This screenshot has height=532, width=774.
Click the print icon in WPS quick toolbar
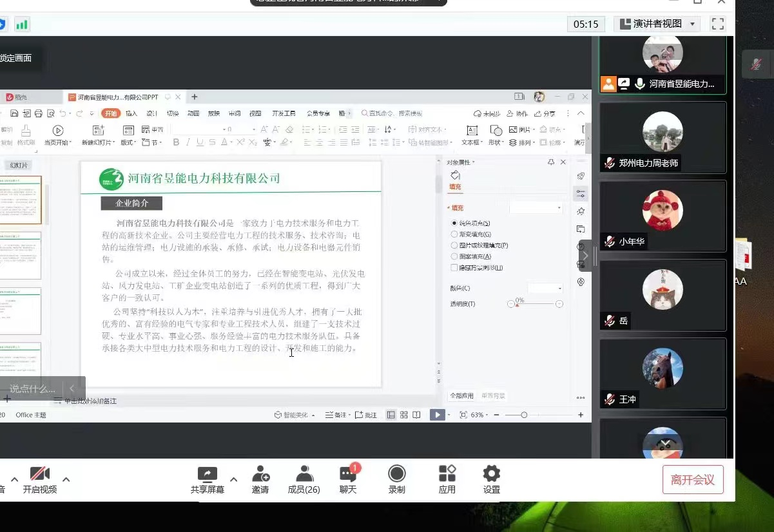(39, 113)
